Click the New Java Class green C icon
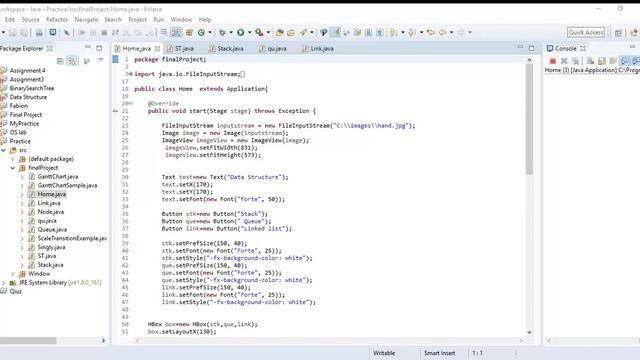Image resolution: width=640 pixels, height=360 pixels. click(201, 32)
